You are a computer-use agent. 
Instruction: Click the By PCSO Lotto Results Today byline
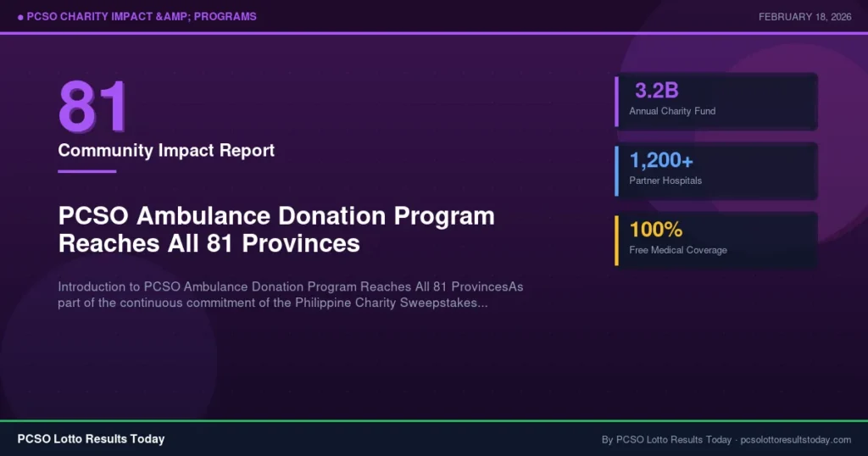click(x=666, y=440)
